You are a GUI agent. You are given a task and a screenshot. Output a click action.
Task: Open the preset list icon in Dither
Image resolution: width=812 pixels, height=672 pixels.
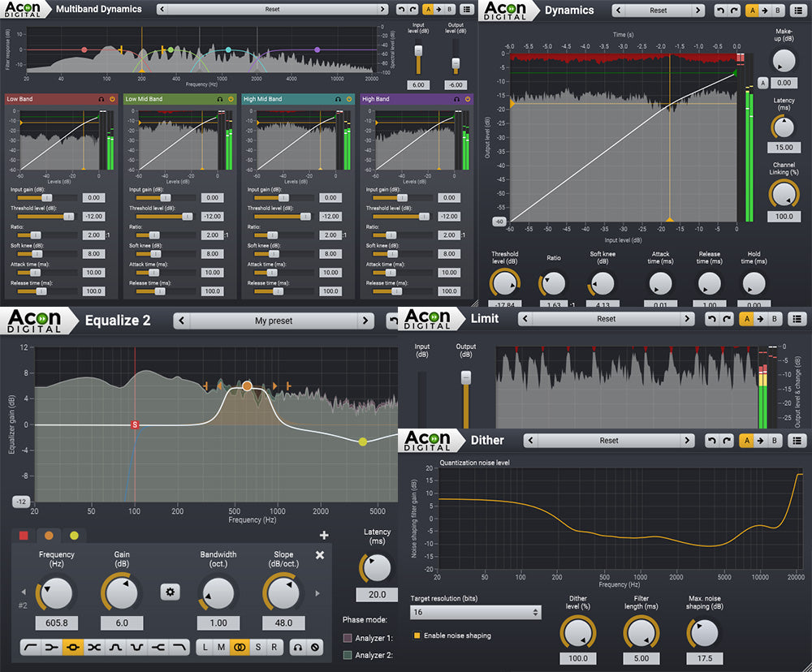point(798,441)
